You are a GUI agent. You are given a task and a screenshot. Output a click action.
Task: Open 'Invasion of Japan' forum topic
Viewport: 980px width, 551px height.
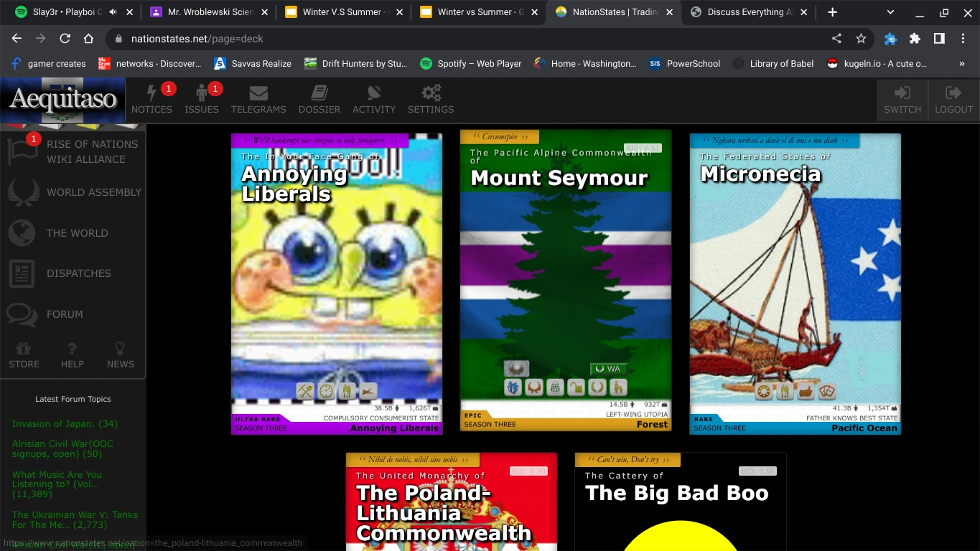[x=65, y=424]
